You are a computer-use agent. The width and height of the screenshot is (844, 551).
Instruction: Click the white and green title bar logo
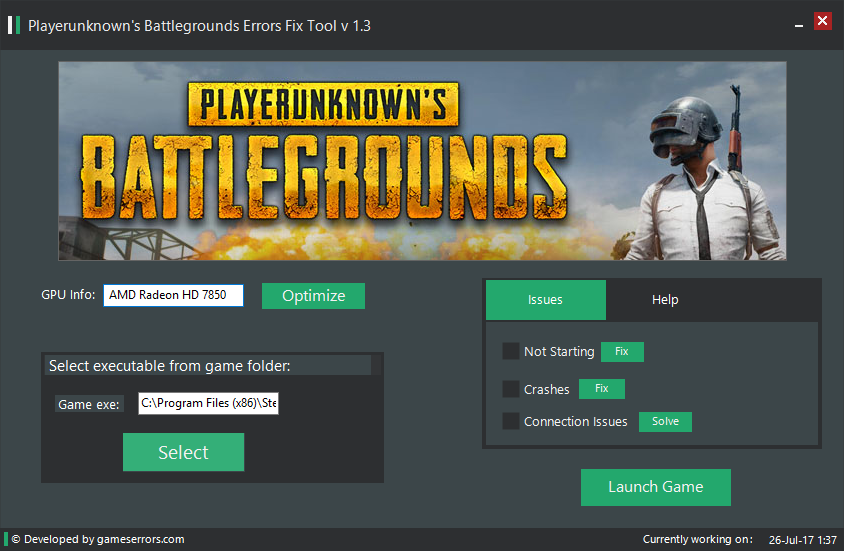pyautogui.click(x=14, y=25)
